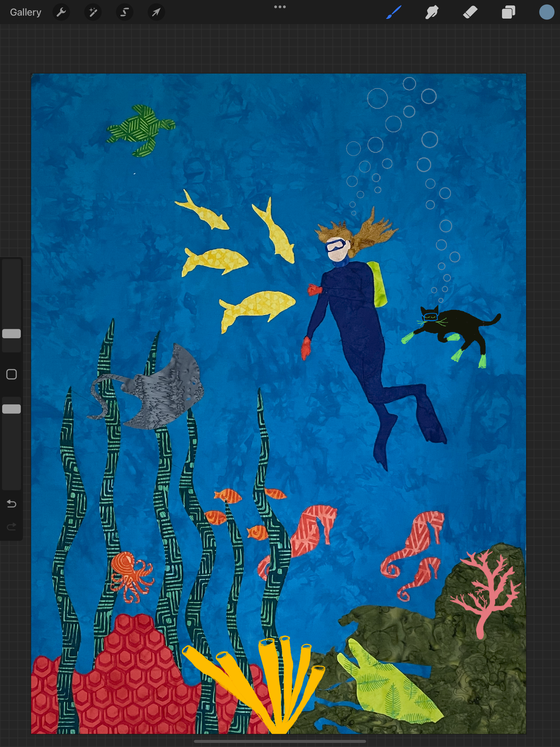Open the Actions wrench menu
The width and height of the screenshot is (560, 747).
point(61,13)
